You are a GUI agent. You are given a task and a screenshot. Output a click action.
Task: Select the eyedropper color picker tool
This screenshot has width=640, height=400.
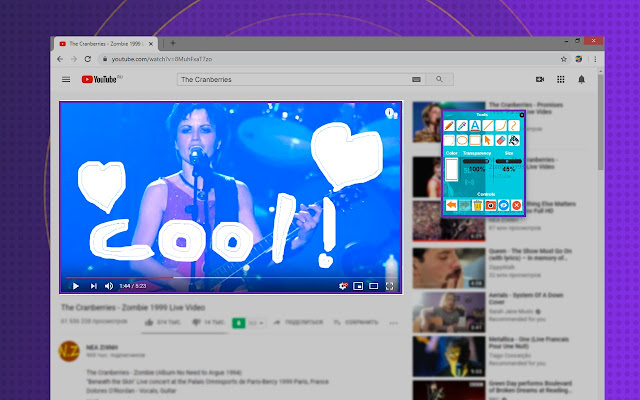coord(462,126)
